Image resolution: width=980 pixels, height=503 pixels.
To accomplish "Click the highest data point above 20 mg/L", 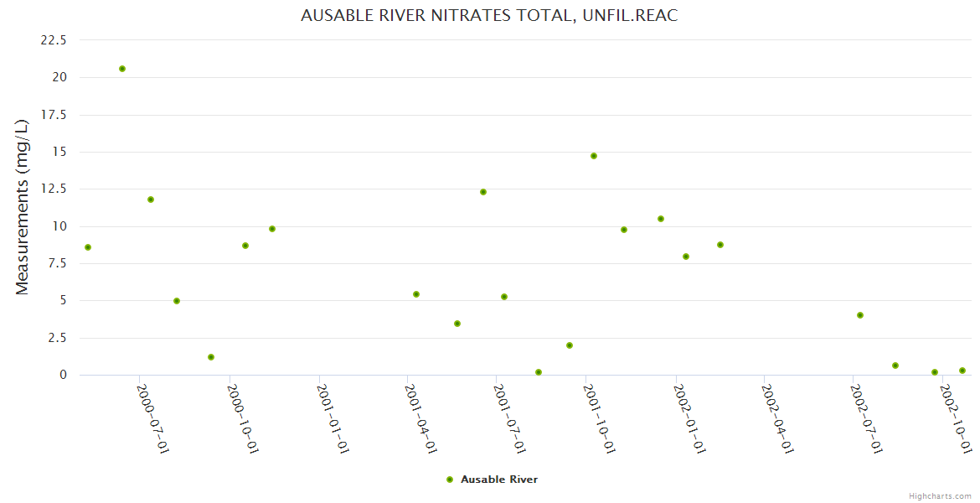I will tap(122, 69).
